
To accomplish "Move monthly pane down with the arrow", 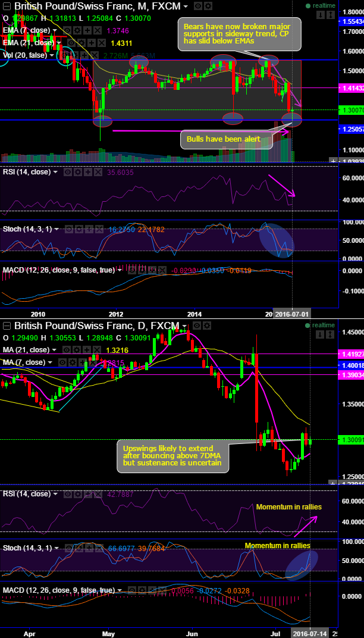I will pyautogui.click(x=321, y=15).
